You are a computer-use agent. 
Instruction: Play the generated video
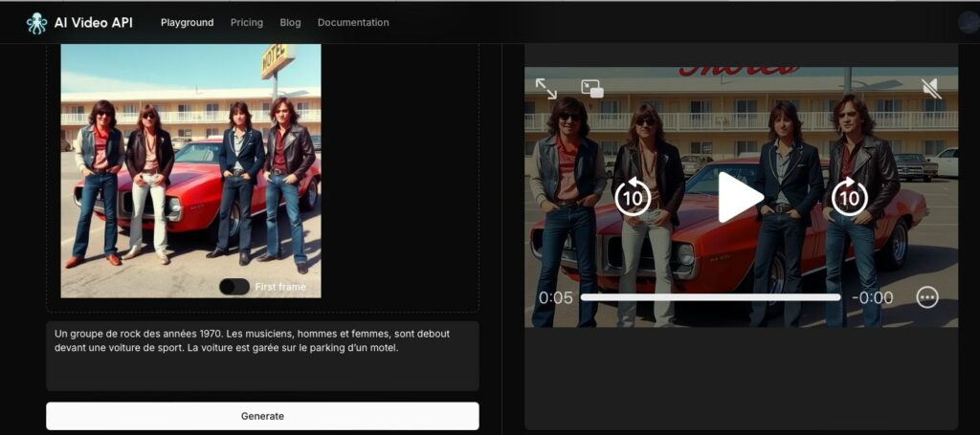[x=740, y=198]
